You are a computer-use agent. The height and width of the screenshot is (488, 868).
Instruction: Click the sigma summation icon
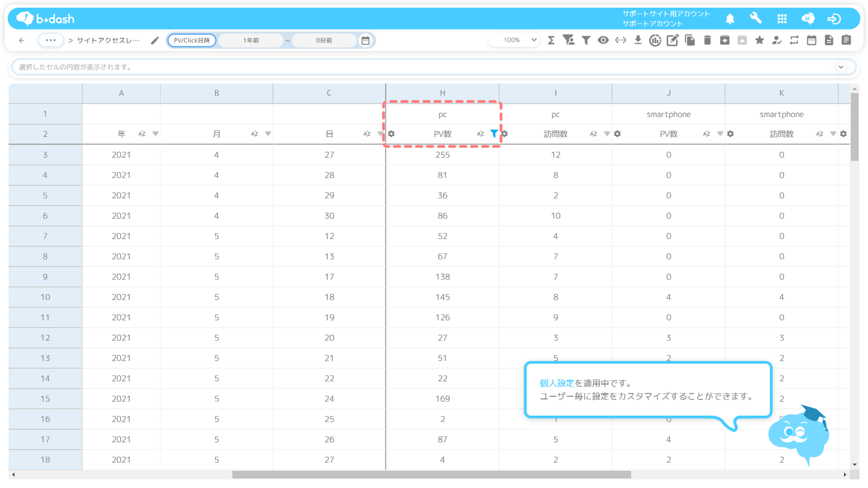[551, 40]
